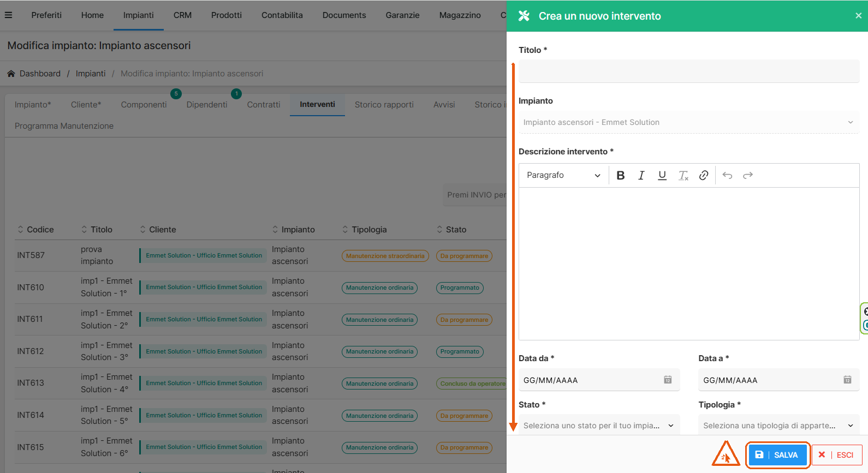Click the Data da date field
This screenshot has height=473, width=868.
tap(599, 380)
